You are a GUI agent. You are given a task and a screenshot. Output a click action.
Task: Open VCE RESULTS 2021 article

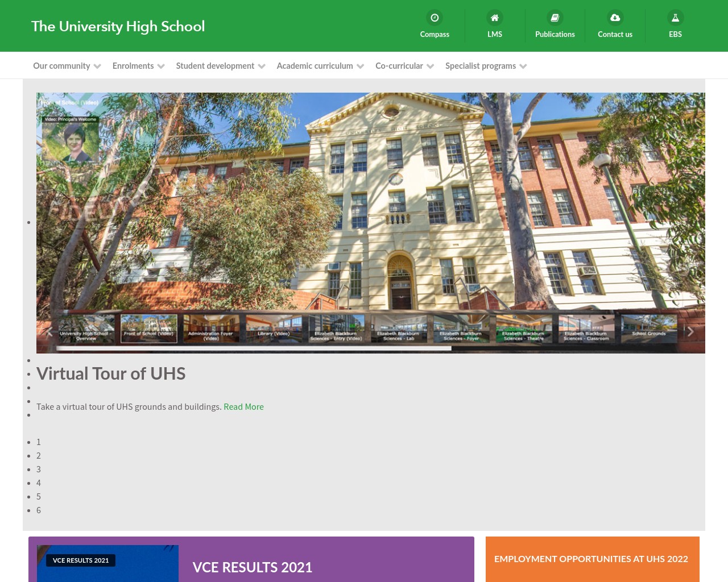click(252, 567)
